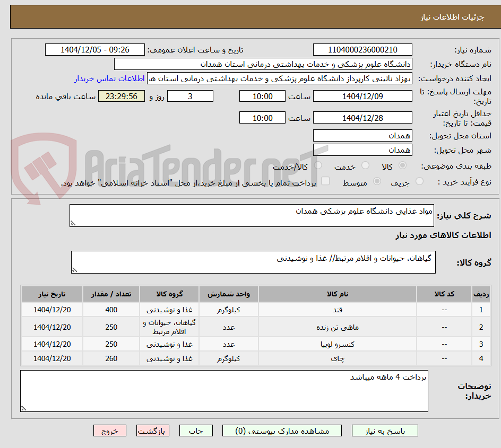Click the نام کالا column header
501x448 pixels.
pyautogui.click(x=338, y=294)
